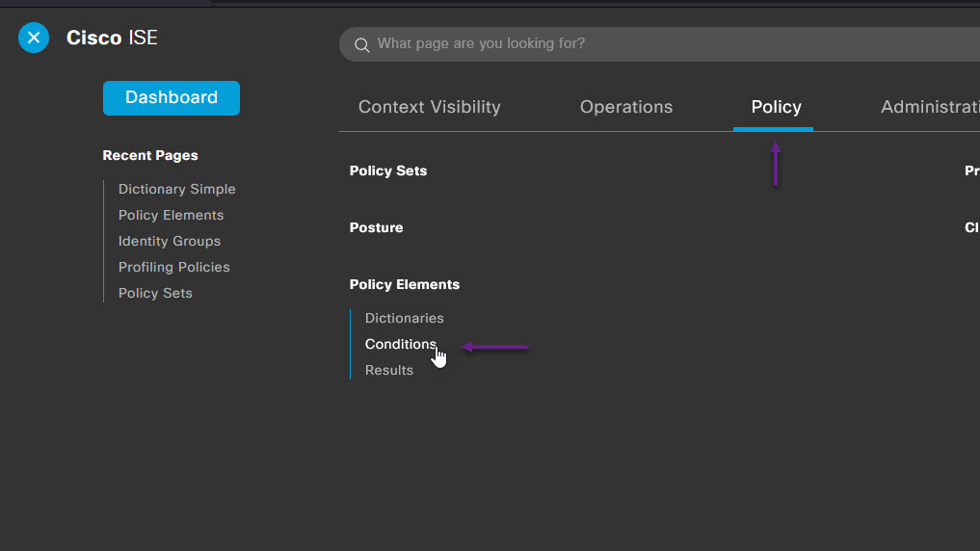Screen dimensions: 980x551
Task: Select the Policy tab
Action: pyautogui.click(x=776, y=107)
